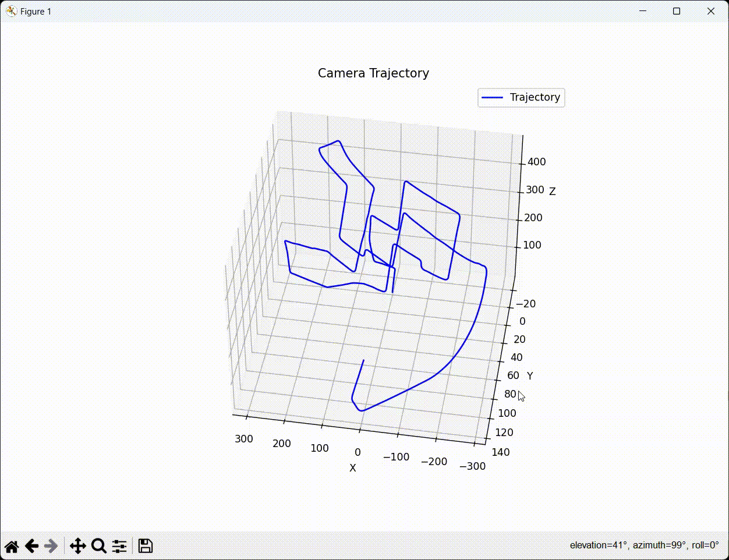Toggle the Pan tool with four-way arrows
729x560 pixels.
click(77, 546)
